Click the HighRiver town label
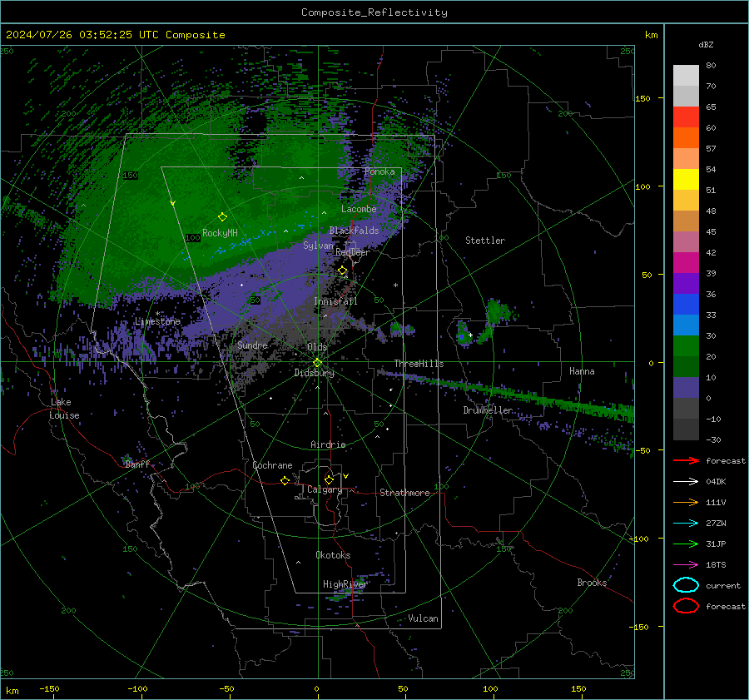 click(x=345, y=584)
